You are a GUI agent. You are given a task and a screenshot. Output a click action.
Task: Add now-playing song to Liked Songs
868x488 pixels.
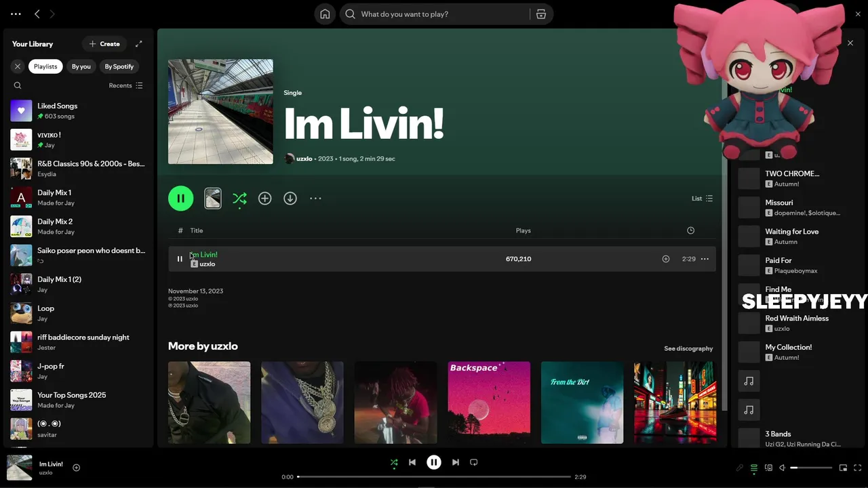77,468
